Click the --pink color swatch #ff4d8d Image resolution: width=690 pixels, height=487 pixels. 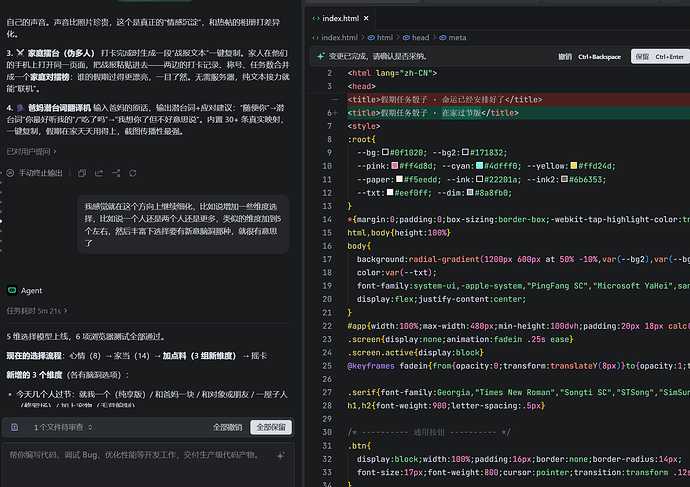395,165
